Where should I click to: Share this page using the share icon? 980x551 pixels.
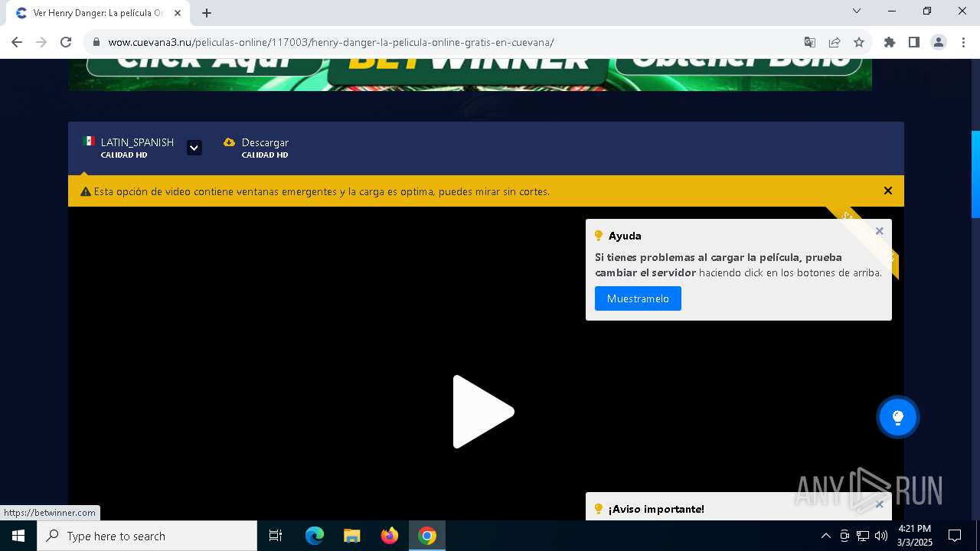point(835,42)
